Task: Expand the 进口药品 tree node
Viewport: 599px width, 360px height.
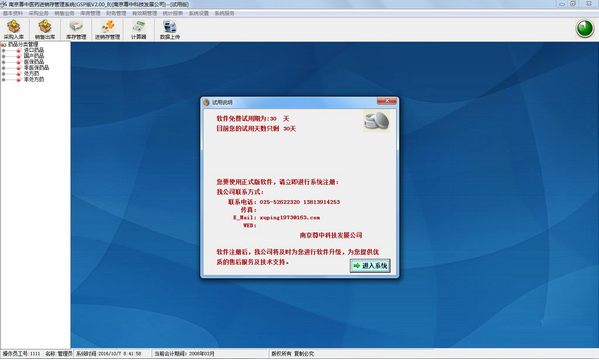Action: click(x=3, y=50)
